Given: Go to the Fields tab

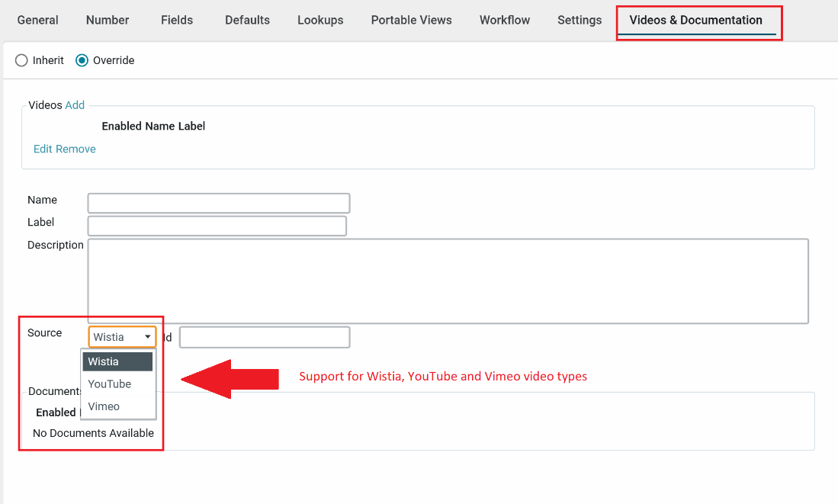Looking at the screenshot, I should coord(177,20).
